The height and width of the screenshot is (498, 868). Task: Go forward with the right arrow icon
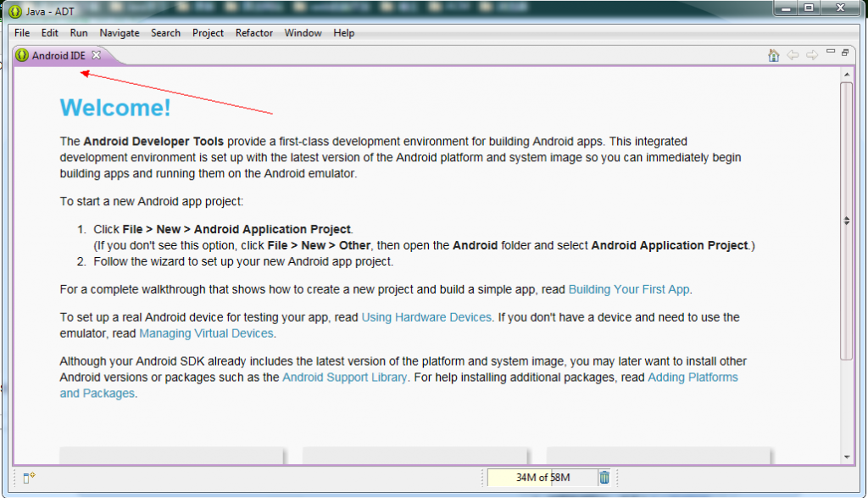click(812, 55)
